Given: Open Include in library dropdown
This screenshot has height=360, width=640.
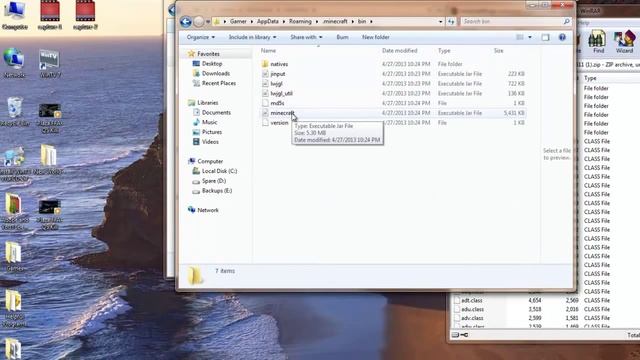Looking at the screenshot, I should (252, 37).
